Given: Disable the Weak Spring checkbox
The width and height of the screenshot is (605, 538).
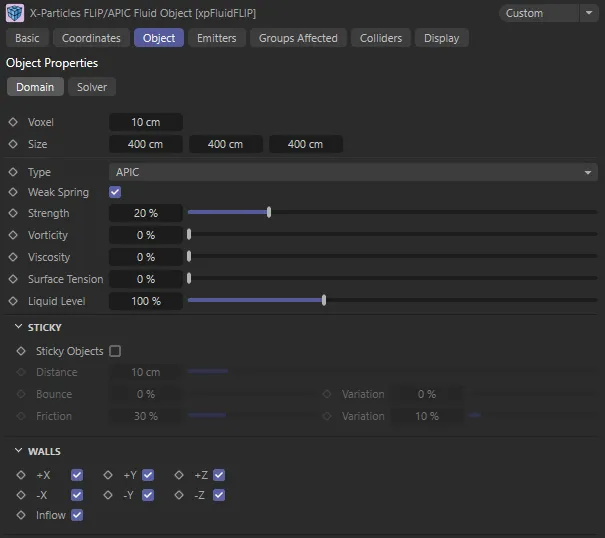Looking at the screenshot, I should tap(115, 192).
